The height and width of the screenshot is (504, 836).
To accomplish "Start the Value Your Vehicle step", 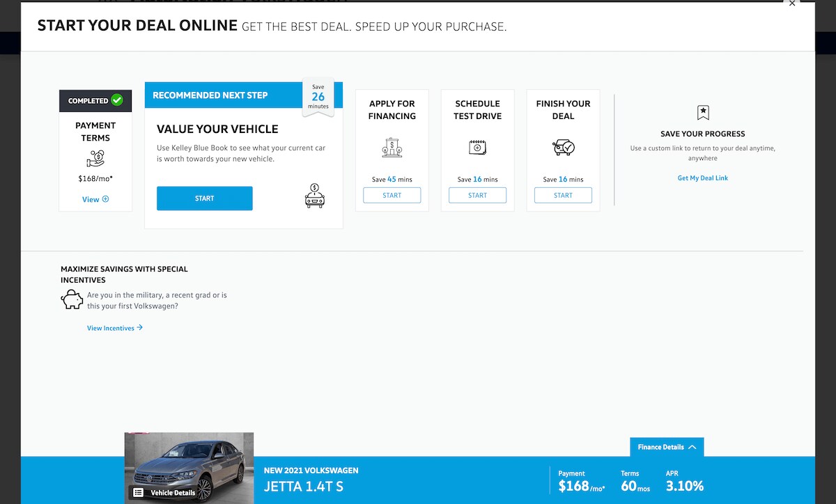I will click(x=205, y=198).
